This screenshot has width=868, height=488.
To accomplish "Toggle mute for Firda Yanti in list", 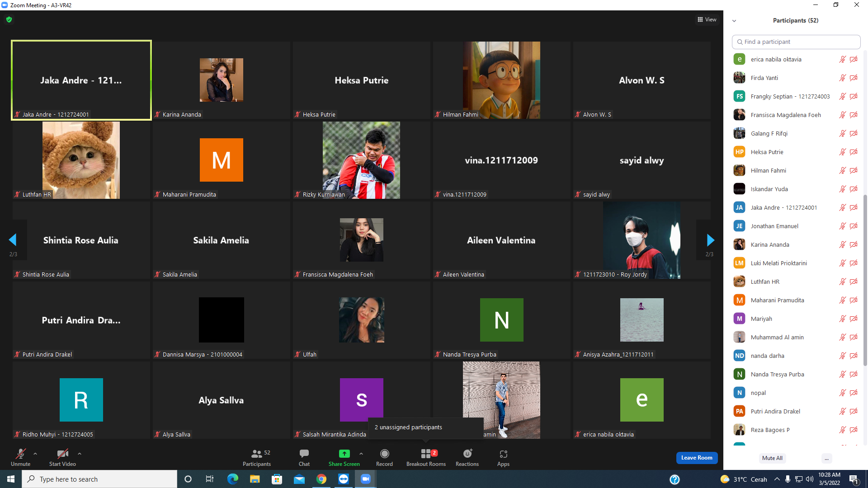I will (842, 78).
